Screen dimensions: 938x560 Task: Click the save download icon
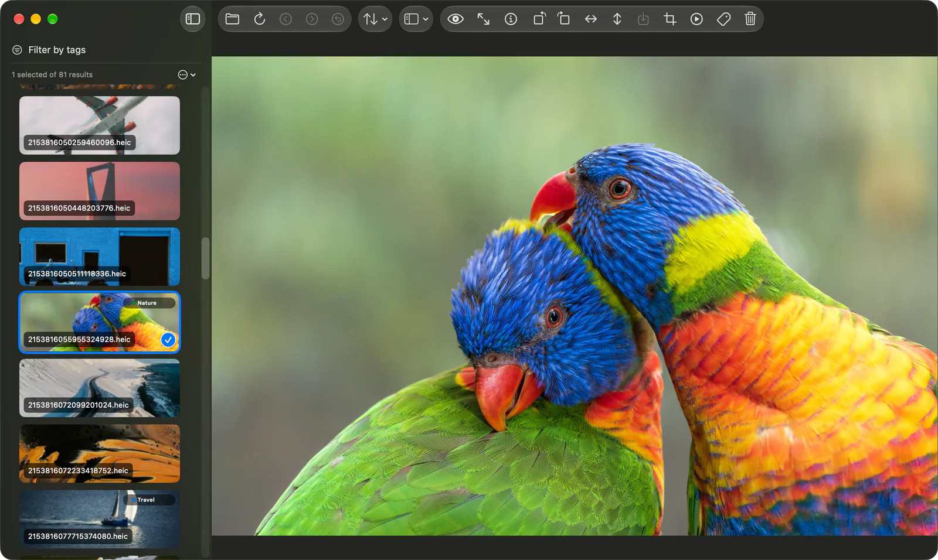coord(643,19)
